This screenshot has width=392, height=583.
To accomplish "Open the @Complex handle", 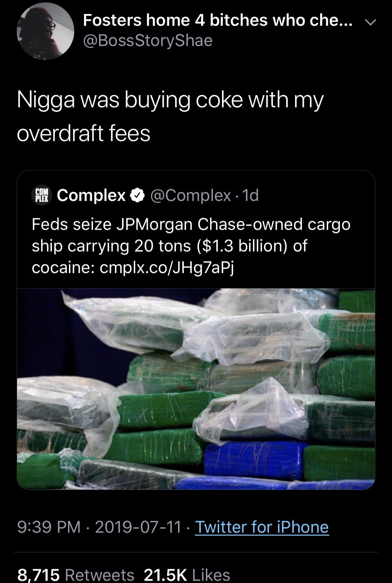I will [x=191, y=196].
